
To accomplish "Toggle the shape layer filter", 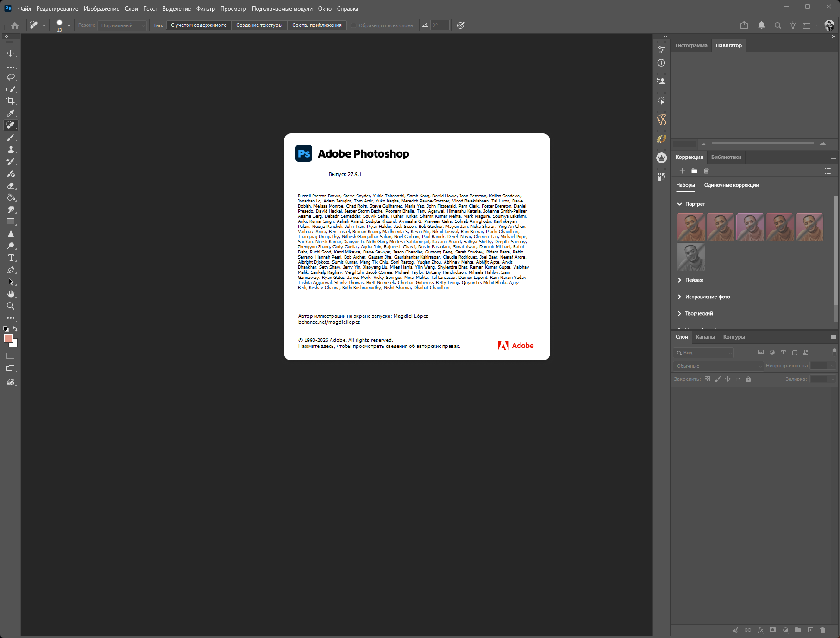I will tap(795, 353).
